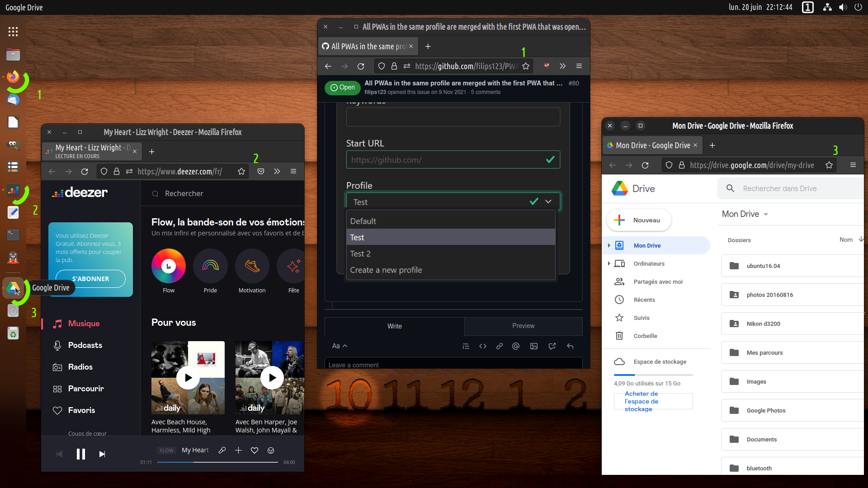Go to previous track in Deezer
The width and height of the screenshot is (868, 488).
pos(59,454)
